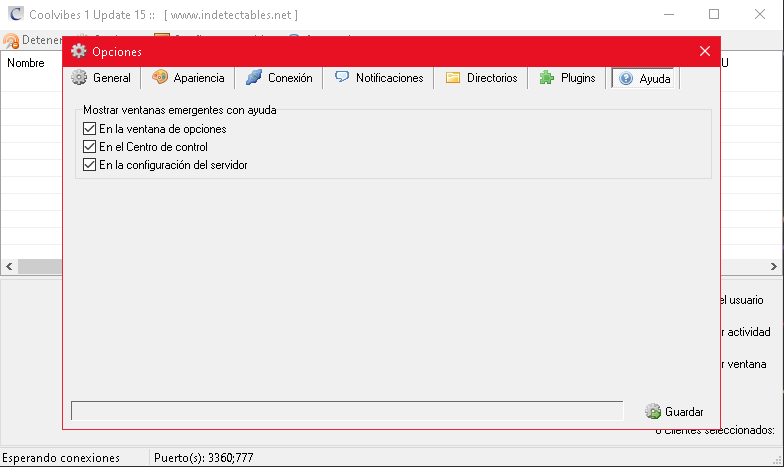Click the horizontal scrollbar right arrow
784x467 pixels.
coord(775,267)
